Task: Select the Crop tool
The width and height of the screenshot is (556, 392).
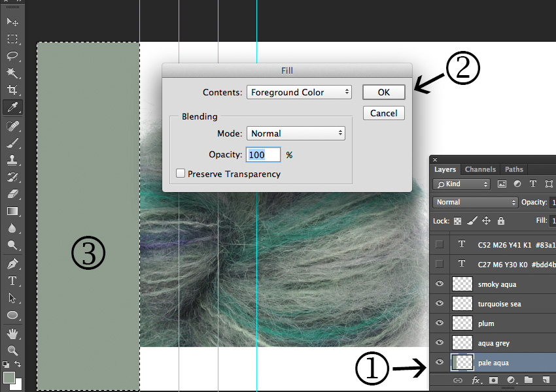Action: click(x=12, y=90)
